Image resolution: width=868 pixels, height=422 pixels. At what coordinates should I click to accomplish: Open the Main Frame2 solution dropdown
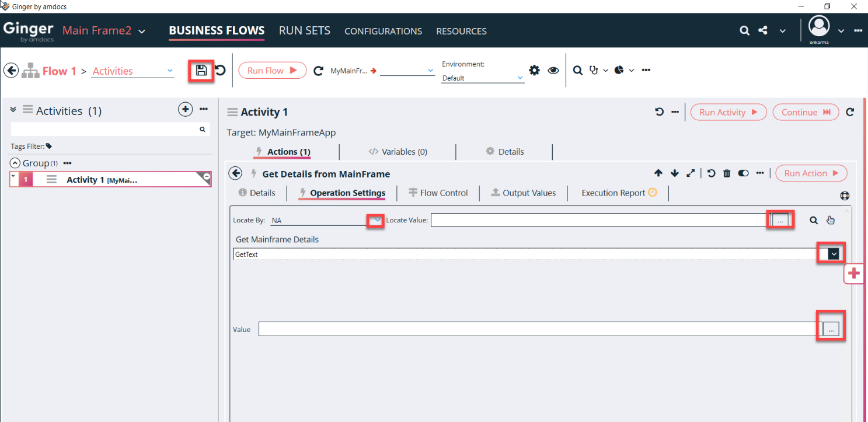[141, 31]
